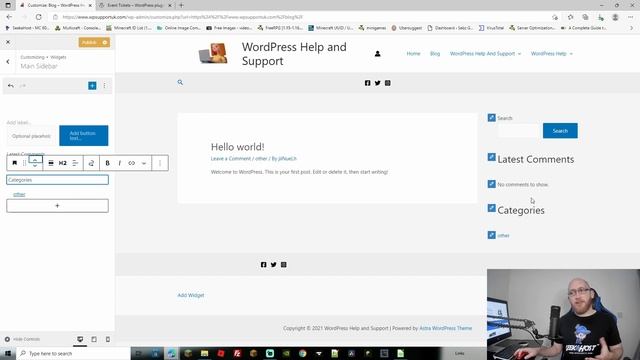Viewport: 640px width, 360px height.
Task: Move the heading block down
Action: pyautogui.click(x=35, y=166)
